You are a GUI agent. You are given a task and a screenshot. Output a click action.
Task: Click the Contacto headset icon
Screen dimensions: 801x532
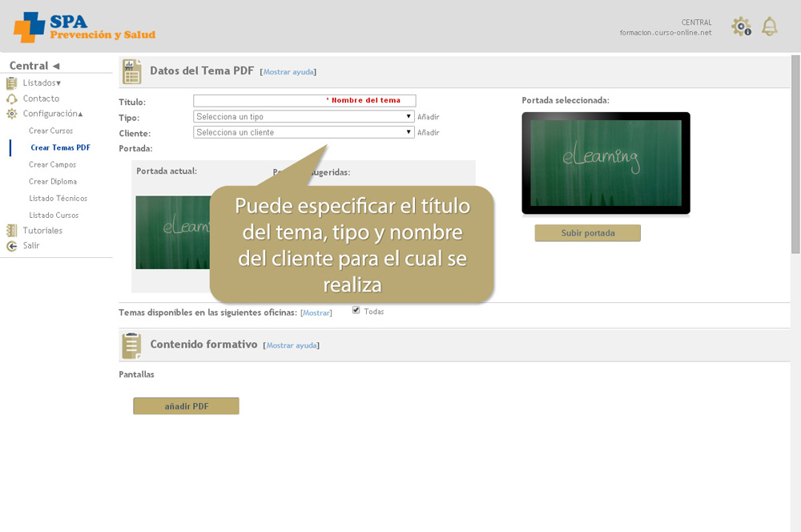pos(11,99)
